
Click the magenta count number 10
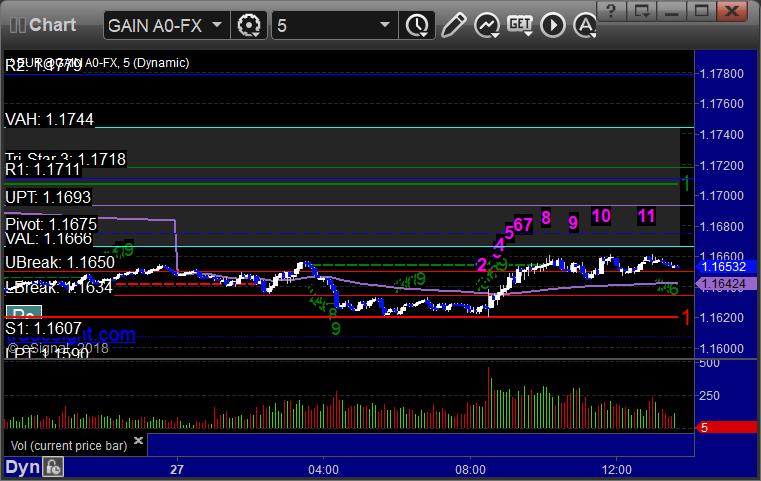pyautogui.click(x=601, y=216)
